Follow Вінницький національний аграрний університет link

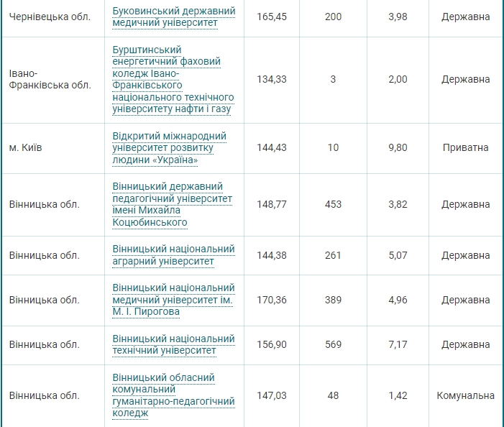tap(173, 255)
